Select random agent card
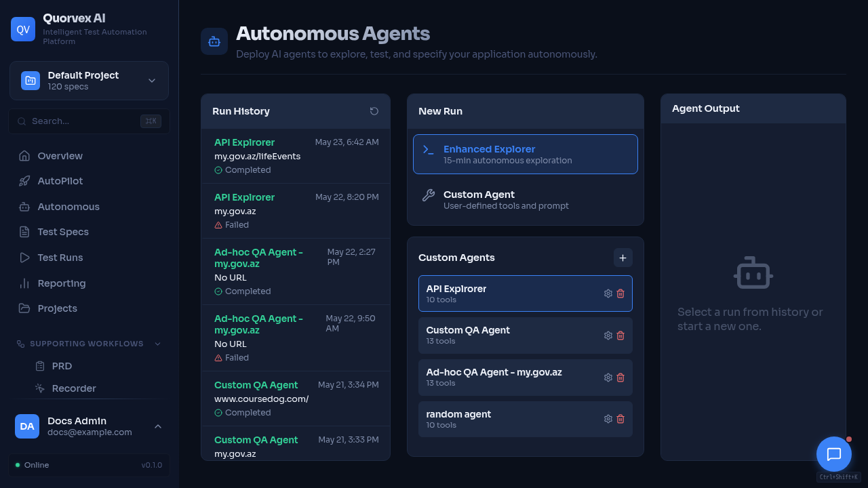Screen dimensions: 868x488 point(526,419)
